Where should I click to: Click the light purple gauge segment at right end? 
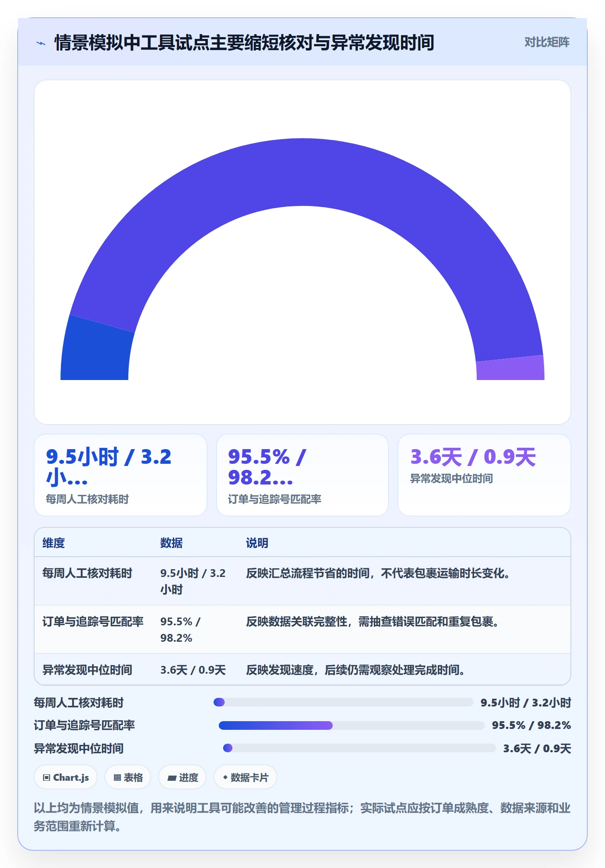click(x=511, y=368)
